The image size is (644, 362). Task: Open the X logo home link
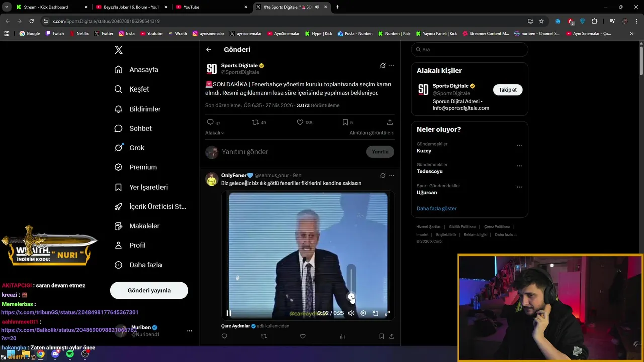[119, 50]
